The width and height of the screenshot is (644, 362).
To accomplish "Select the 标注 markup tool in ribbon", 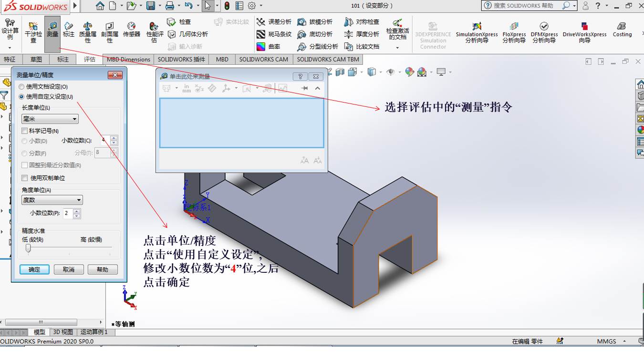I will coord(69,29).
